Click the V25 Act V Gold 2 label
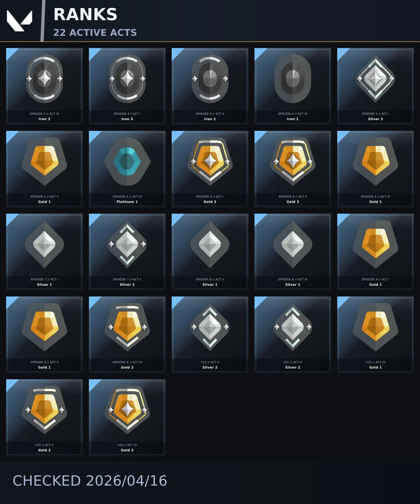This screenshot has height=504, width=420. 44,448
